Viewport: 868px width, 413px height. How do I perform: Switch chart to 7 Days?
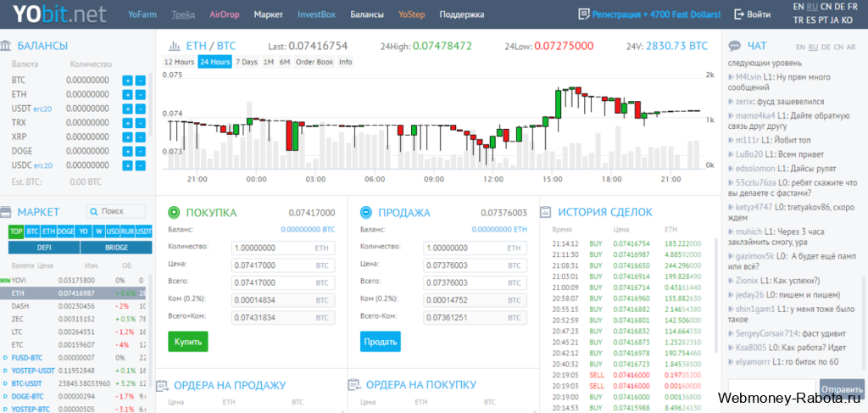point(247,62)
